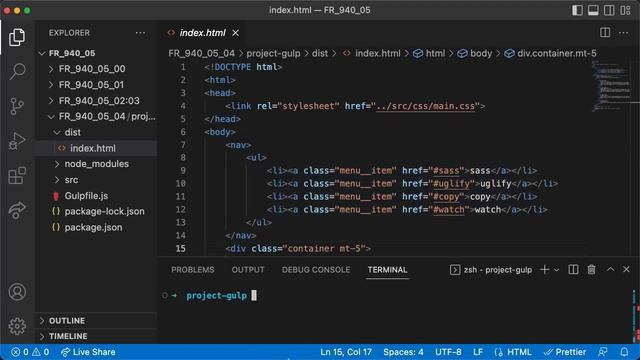Open Explorer views and more actions menu

(140, 33)
